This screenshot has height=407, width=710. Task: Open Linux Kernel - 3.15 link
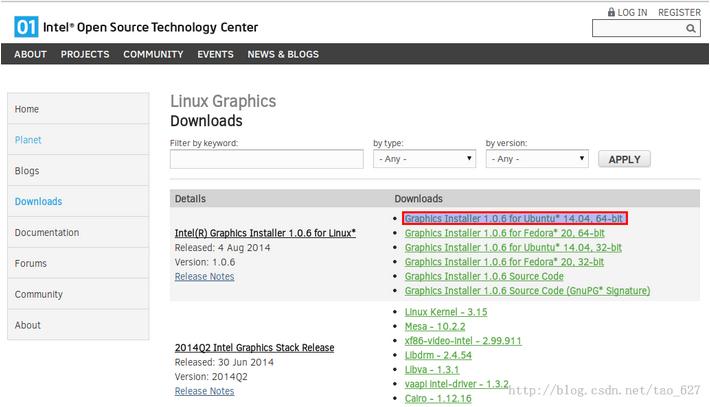click(446, 312)
